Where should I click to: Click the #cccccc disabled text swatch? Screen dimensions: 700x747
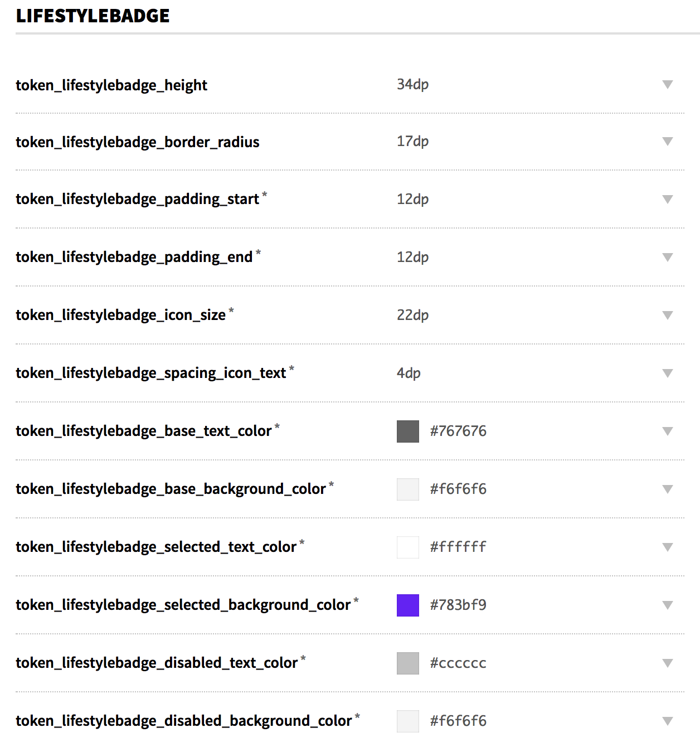pos(407,663)
